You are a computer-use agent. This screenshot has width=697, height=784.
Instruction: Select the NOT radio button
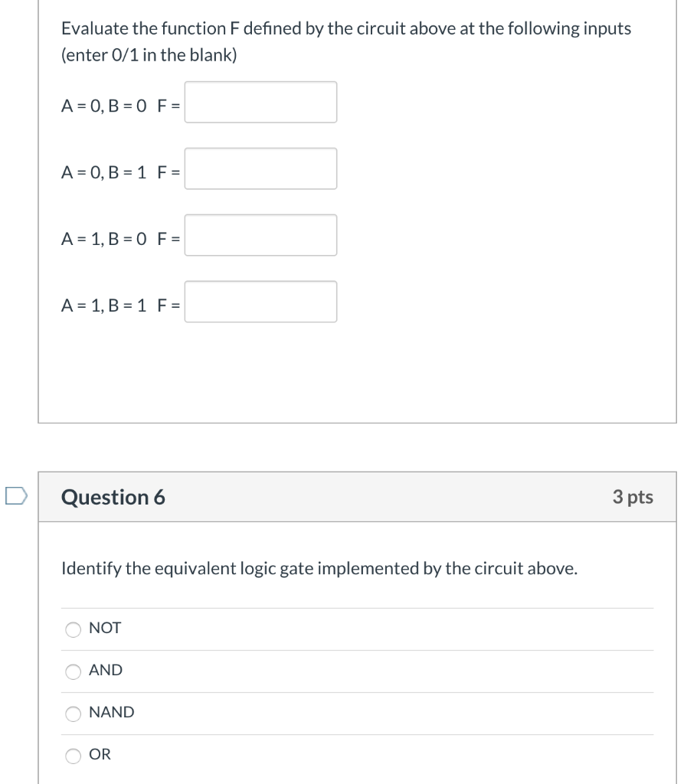[73, 629]
